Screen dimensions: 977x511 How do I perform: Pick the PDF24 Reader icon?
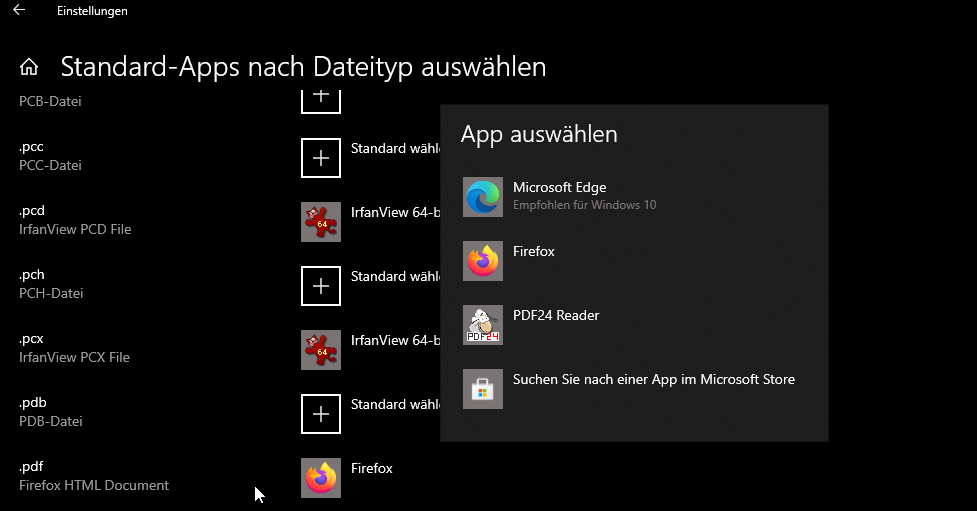[x=482, y=325]
